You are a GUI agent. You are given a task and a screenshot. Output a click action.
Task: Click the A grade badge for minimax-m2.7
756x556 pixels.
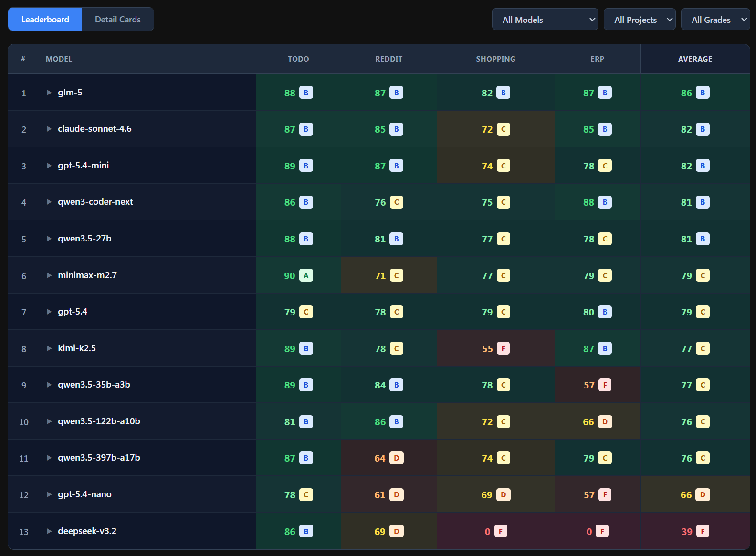306,275
